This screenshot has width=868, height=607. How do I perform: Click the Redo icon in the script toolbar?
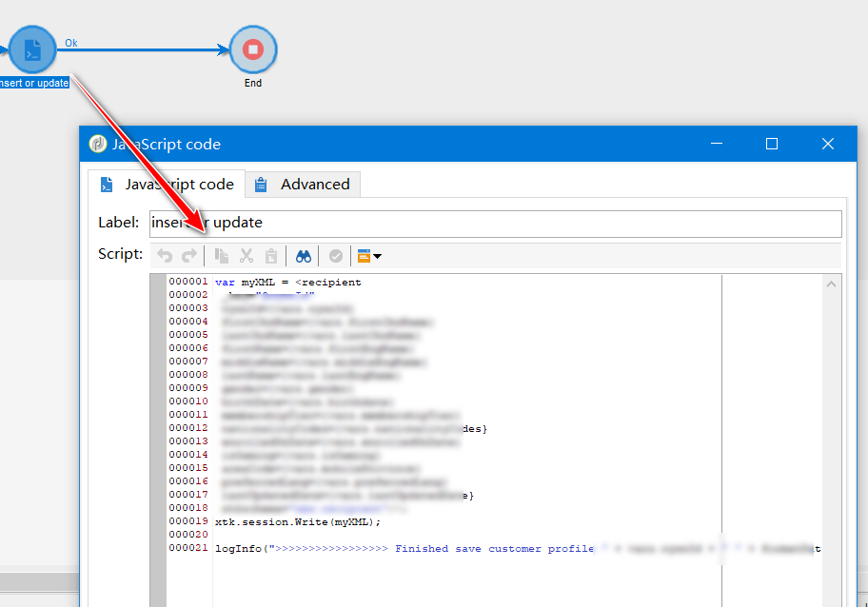click(x=188, y=255)
